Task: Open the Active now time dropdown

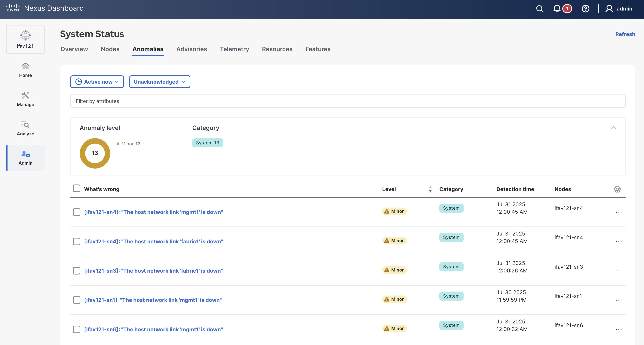Action: (97, 82)
